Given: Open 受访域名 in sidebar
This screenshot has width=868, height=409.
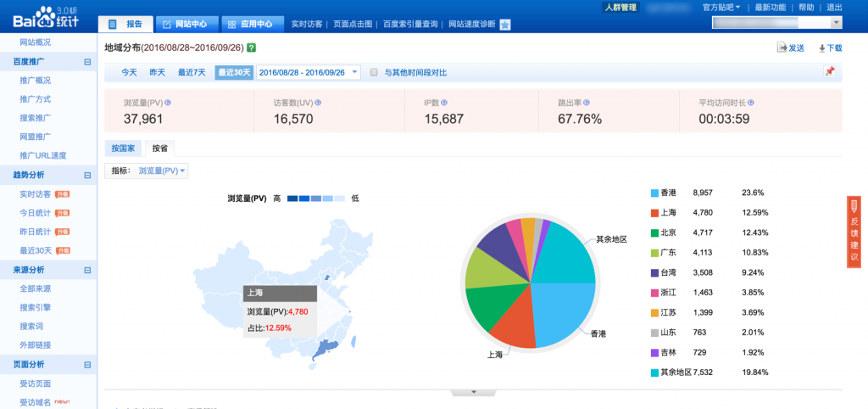Looking at the screenshot, I should (36, 402).
